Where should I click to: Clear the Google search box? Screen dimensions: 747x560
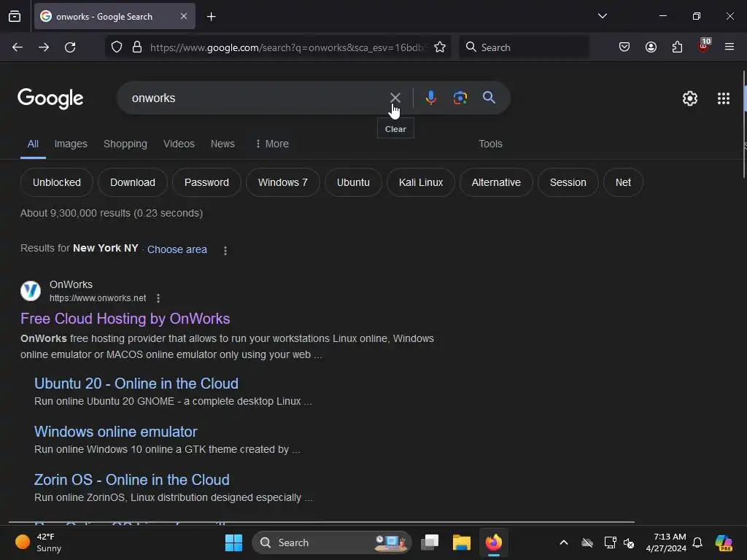tap(395, 98)
